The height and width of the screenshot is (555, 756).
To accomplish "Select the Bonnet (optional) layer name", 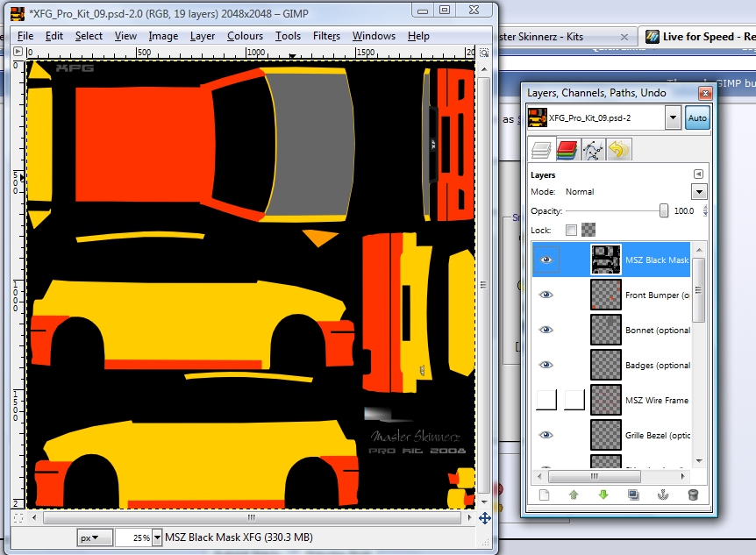I will point(658,331).
